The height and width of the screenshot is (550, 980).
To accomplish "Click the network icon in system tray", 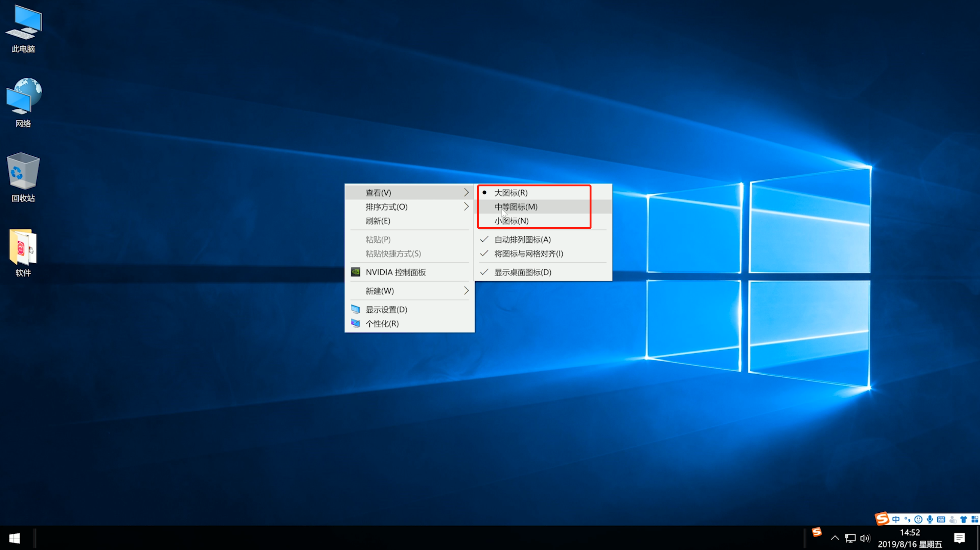I will coord(850,538).
